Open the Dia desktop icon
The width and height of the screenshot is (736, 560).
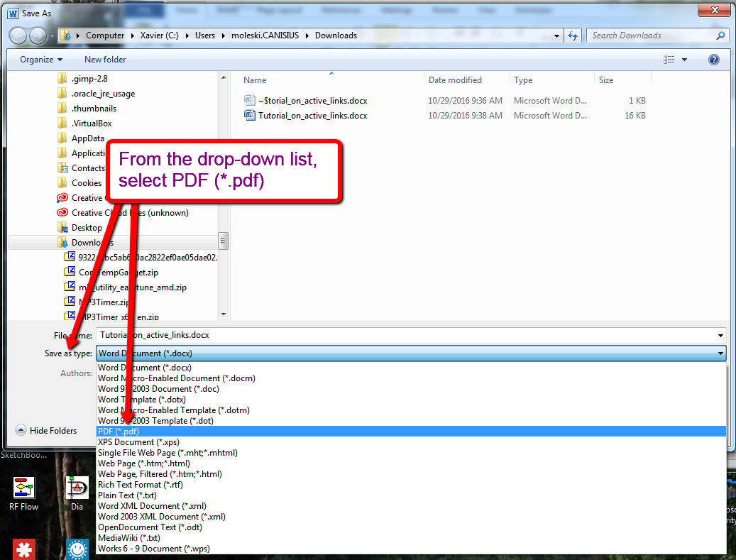pyautogui.click(x=77, y=488)
